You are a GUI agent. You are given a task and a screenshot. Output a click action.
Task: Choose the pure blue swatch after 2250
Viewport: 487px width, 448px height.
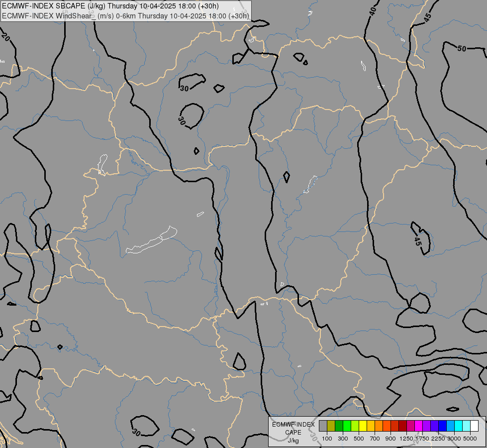[x=443, y=426]
